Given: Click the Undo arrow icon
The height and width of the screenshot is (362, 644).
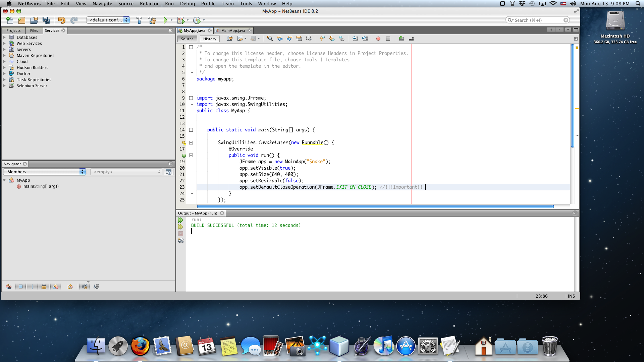Looking at the screenshot, I should click(61, 20).
